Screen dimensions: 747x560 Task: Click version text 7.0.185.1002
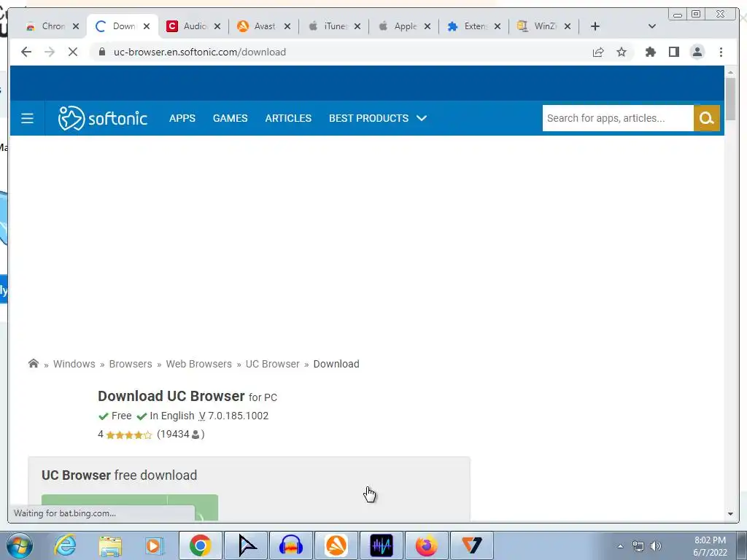(239, 416)
